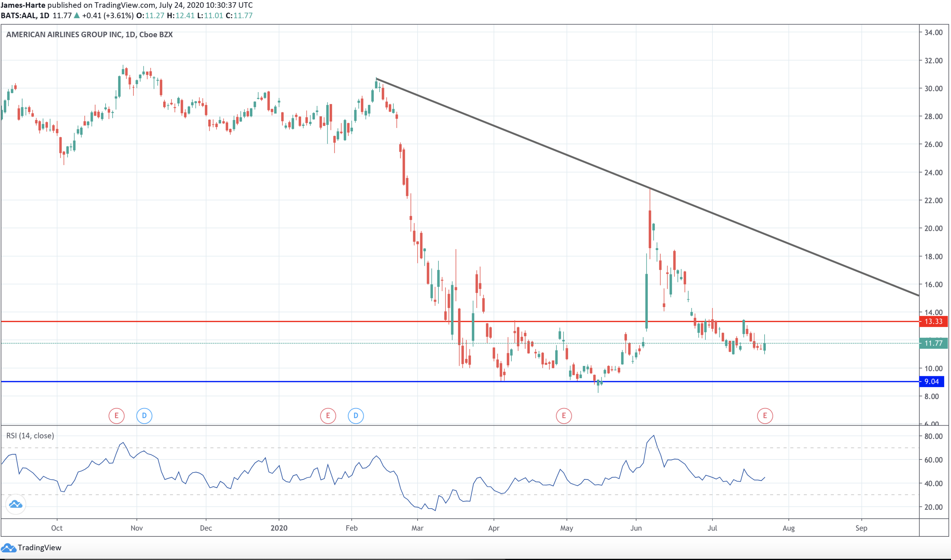Click the earnings marker before May
951x560 pixels.
tap(564, 416)
